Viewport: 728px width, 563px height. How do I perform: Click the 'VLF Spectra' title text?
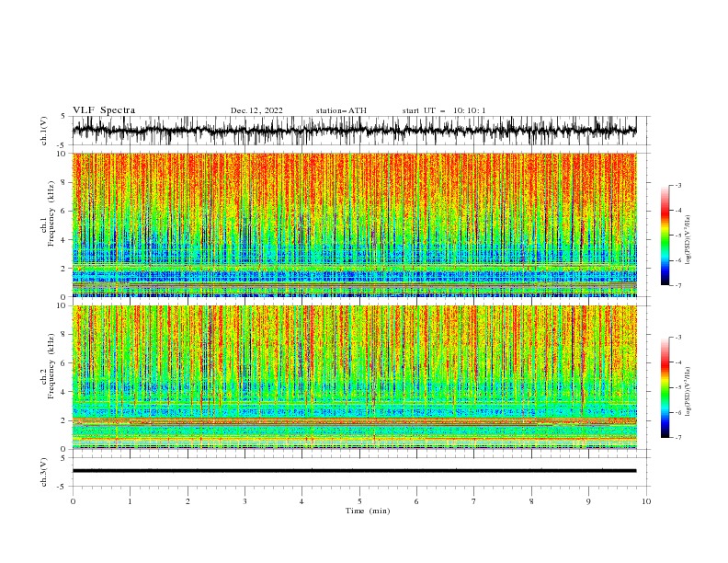point(104,110)
